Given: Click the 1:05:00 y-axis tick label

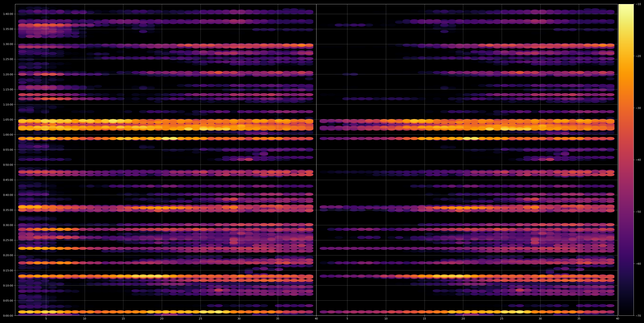Looking at the screenshot, I should tap(8, 120).
